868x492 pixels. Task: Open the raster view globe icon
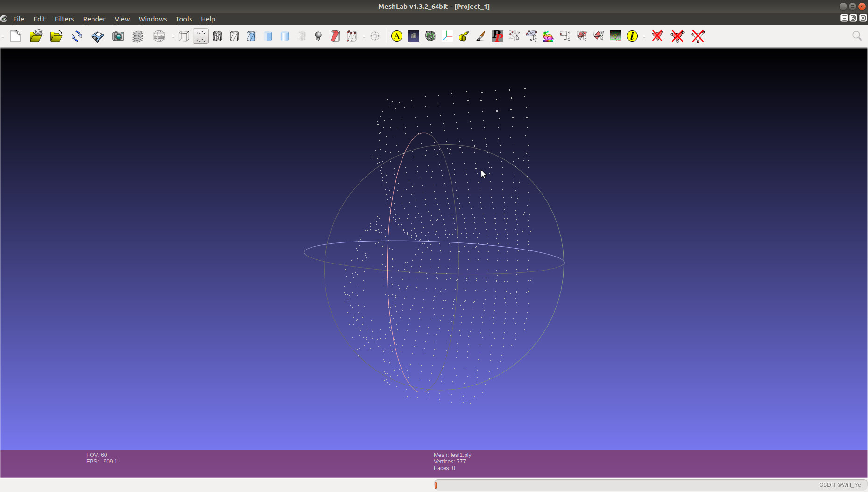coord(159,36)
